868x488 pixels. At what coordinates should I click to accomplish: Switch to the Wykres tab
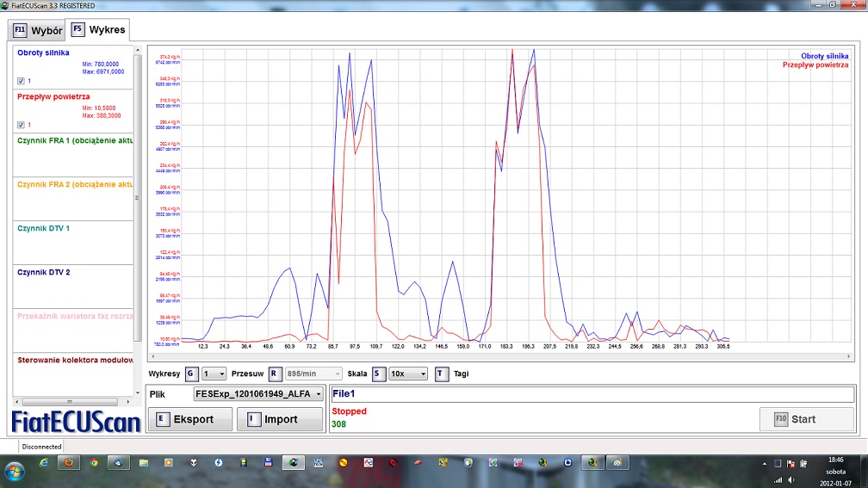tap(98, 29)
